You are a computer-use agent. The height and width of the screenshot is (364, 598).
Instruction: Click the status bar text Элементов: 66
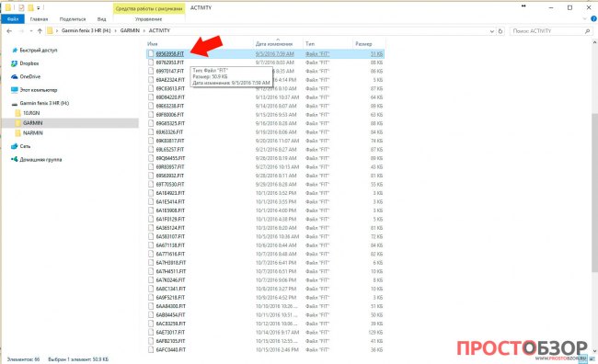pyautogui.click(x=23, y=359)
